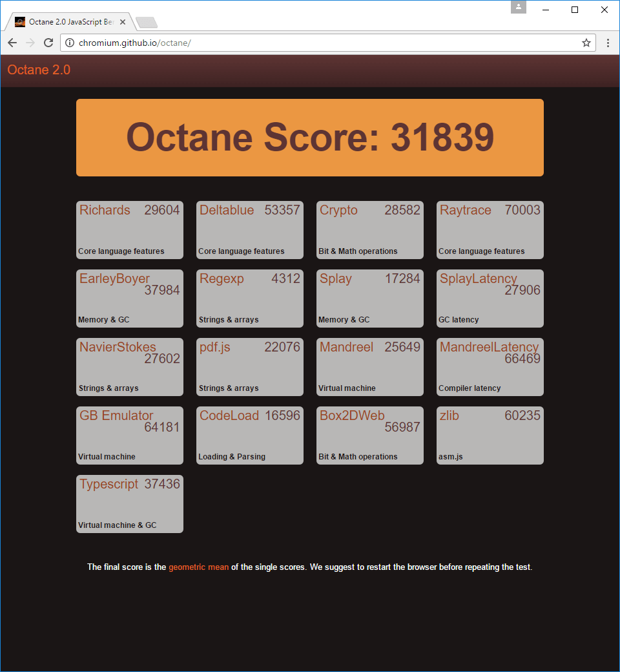Click the zlib score 60235
This screenshot has height=672, width=620.
tap(522, 415)
